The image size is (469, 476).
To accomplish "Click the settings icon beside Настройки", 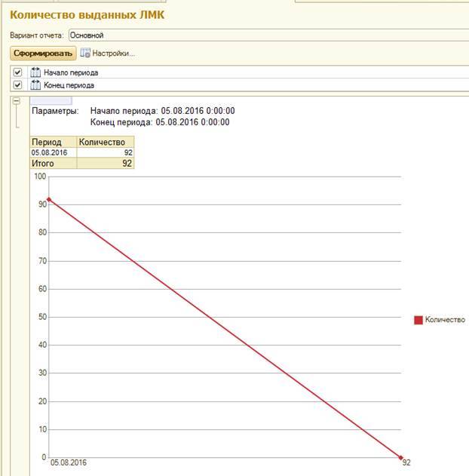I will pos(85,53).
